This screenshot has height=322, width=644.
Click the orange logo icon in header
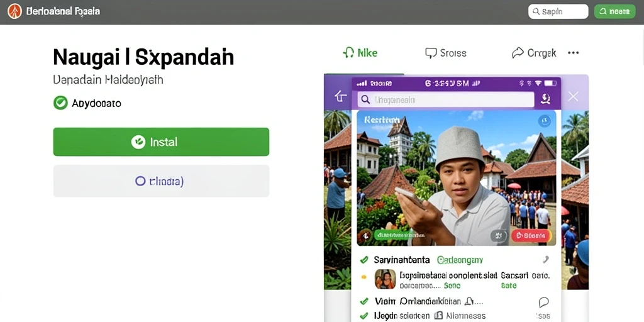[x=14, y=11]
